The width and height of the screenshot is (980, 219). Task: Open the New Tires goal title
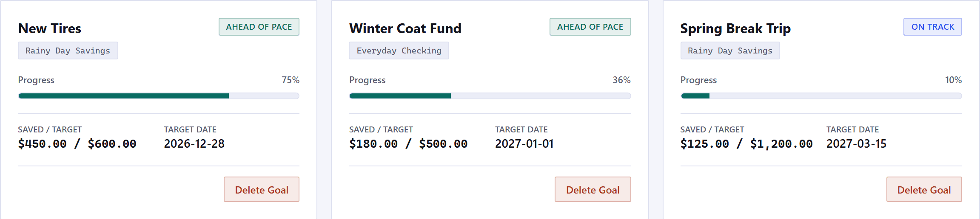click(50, 28)
